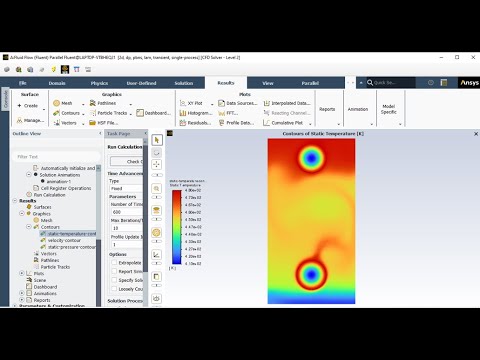
Task: Select the rotate view tool
Action: (157, 153)
